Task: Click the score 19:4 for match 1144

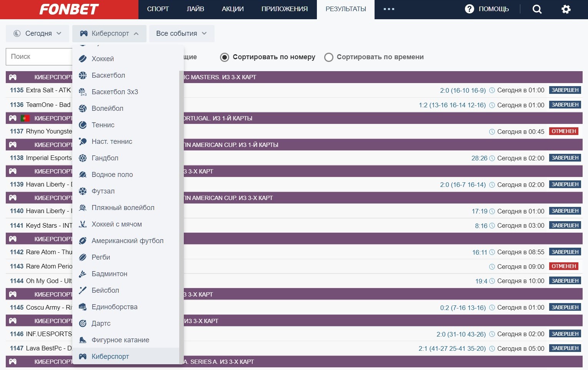Action: [x=481, y=281]
